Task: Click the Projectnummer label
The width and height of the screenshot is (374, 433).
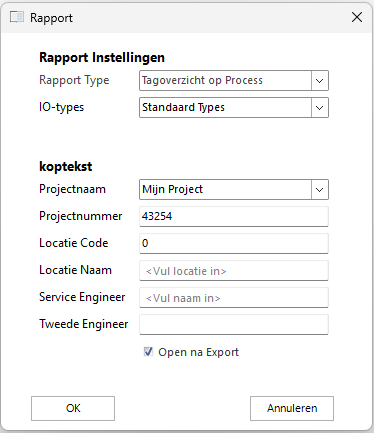Action: (x=81, y=216)
